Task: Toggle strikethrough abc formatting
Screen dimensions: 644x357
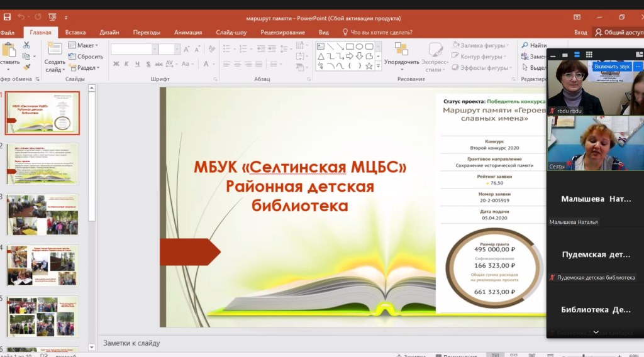Action: (158, 63)
